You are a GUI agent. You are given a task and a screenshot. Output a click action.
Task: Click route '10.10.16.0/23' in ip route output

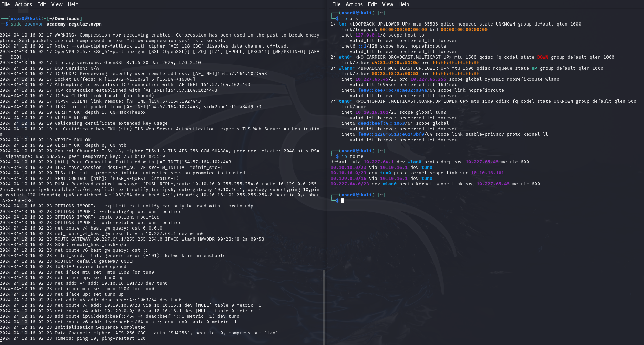click(x=348, y=173)
